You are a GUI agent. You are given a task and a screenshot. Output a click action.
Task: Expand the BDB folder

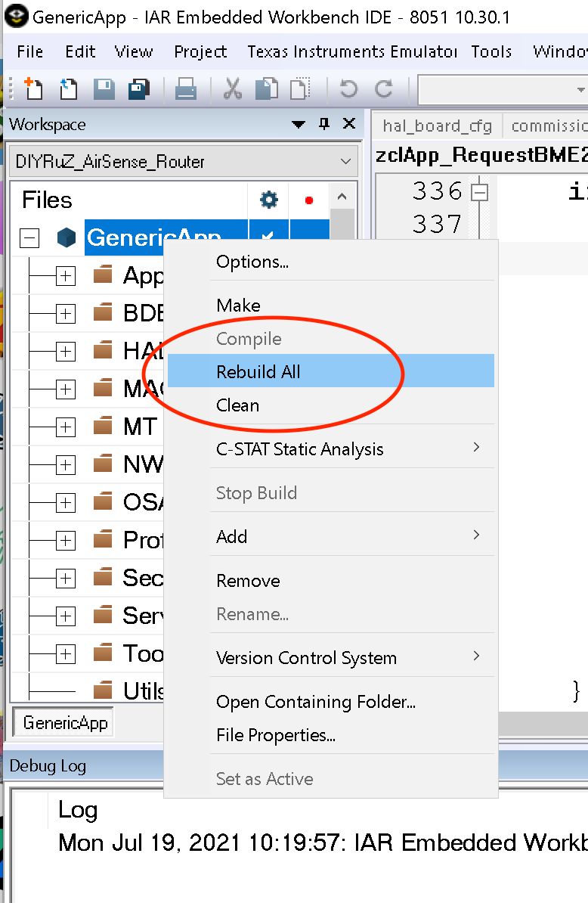coord(66,314)
